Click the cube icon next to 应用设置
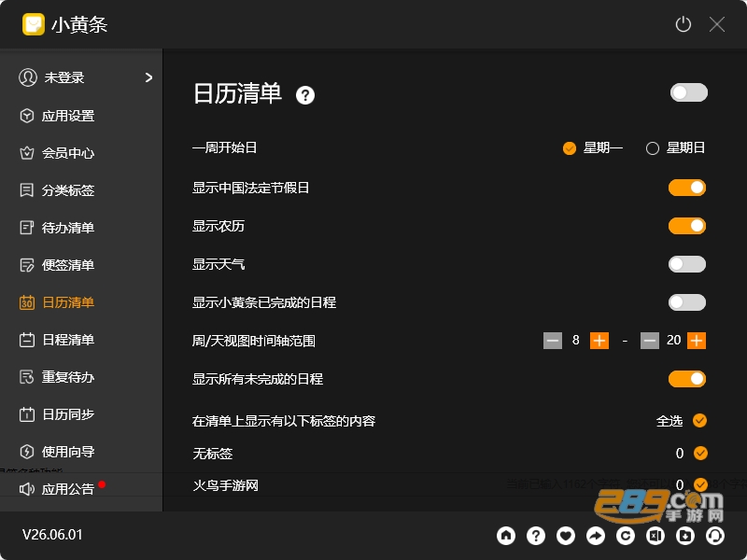 (x=27, y=116)
